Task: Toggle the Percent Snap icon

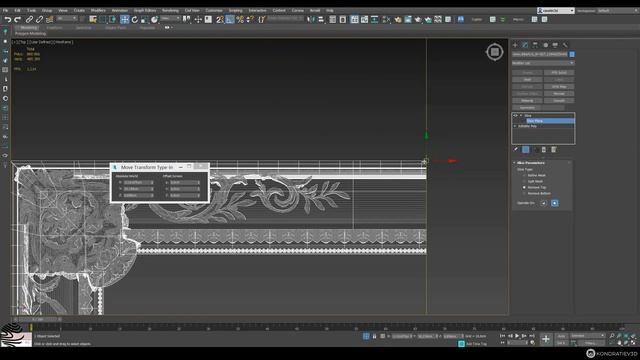Action: click(x=240, y=19)
